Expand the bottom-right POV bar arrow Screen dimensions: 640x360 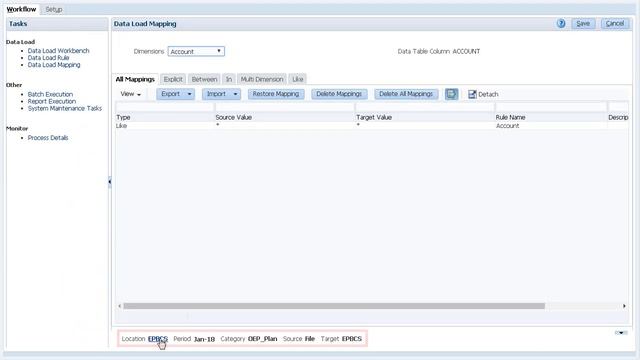621,333
